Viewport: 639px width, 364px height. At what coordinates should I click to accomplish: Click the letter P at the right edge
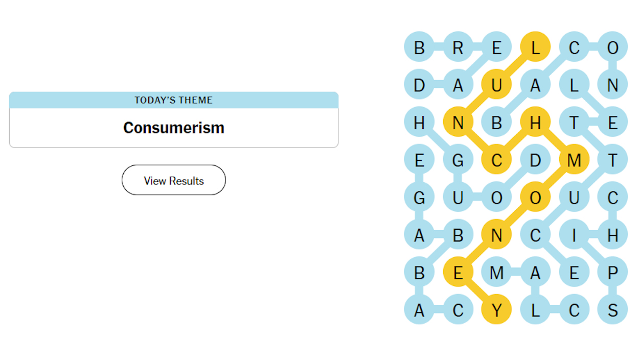(x=612, y=272)
